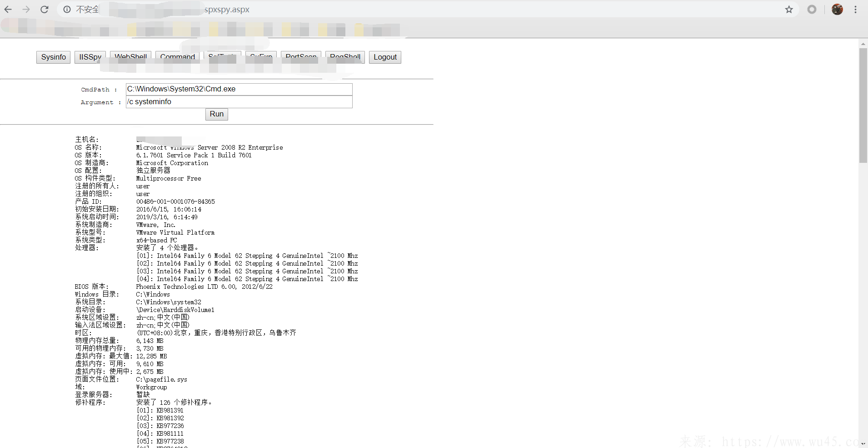This screenshot has height=448, width=868.
Task: Select the product ID '00486-001-0001076-84365'
Action: click(175, 201)
